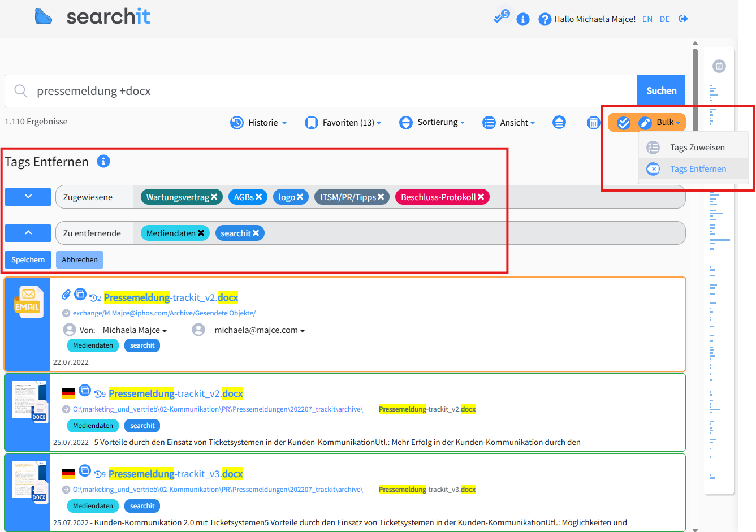Click the tasks checkmark icon with badge 5
Screen dimensions: 756x532
pos(499,18)
